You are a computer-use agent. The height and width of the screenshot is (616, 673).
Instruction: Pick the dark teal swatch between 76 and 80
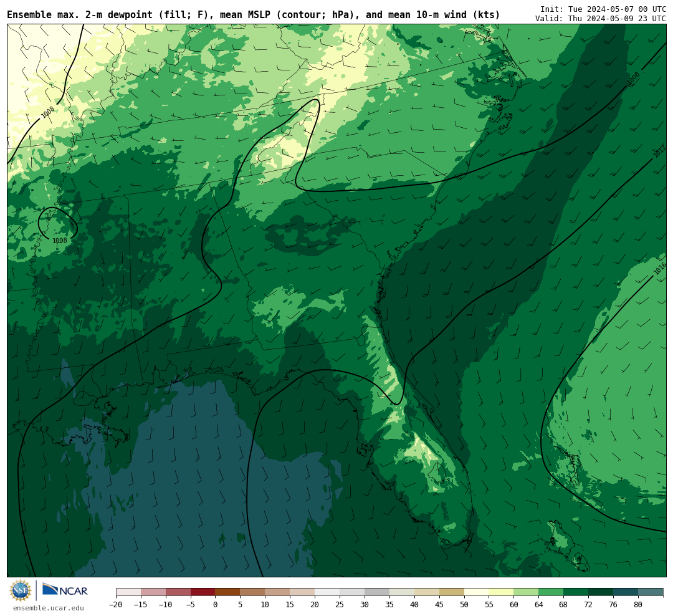[626, 592]
